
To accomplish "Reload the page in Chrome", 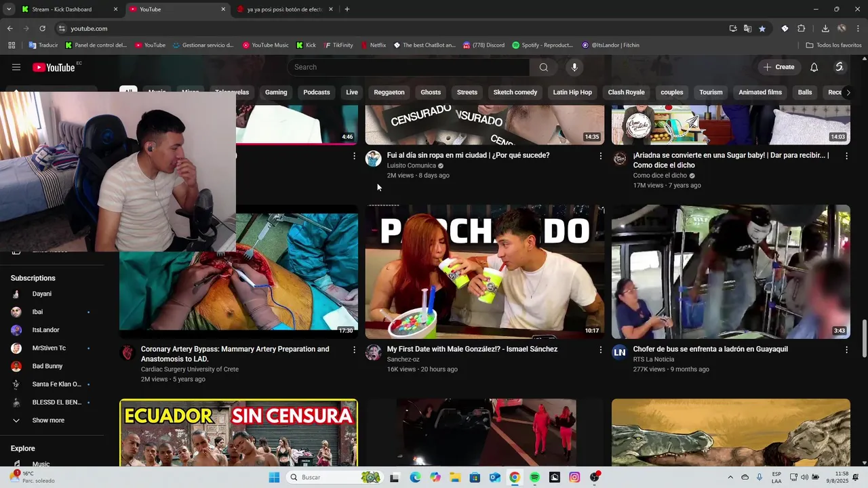I will click(x=42, y=28).
